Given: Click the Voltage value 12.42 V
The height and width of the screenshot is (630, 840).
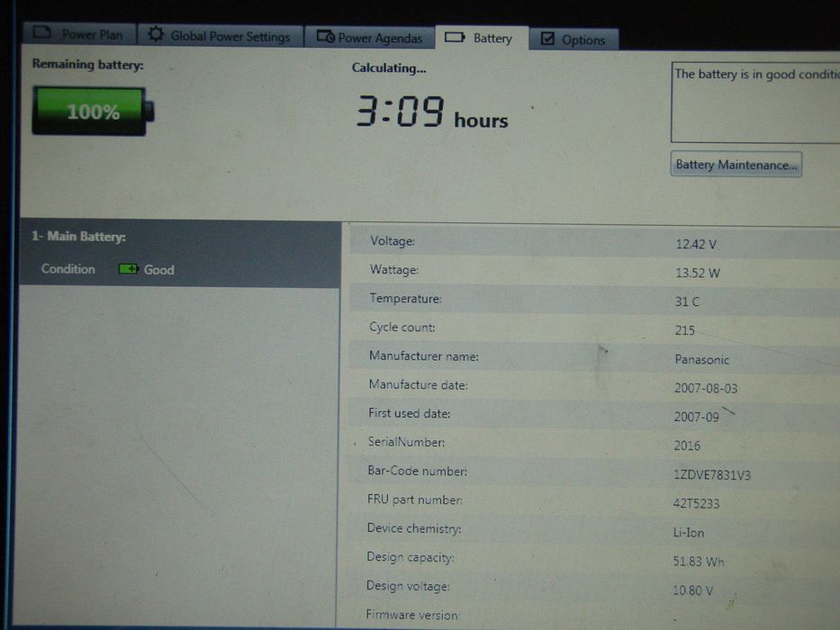Looking at the screenshot, I should pyautogui.click(x=696, y=244).
